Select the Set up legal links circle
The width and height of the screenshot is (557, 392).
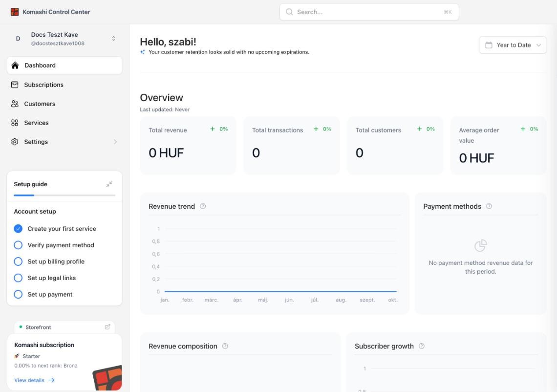click(x=18, y=278)
